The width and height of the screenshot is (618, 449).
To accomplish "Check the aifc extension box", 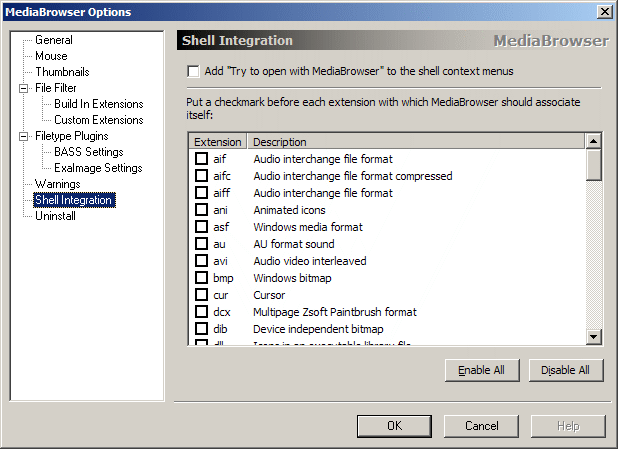I will pyautogui.click(x=201, y=175).
